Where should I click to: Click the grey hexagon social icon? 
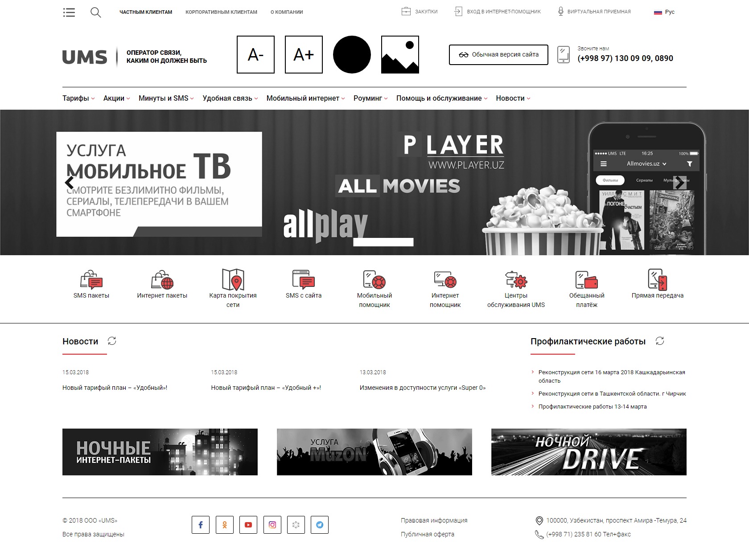click(x=296, y=525)
